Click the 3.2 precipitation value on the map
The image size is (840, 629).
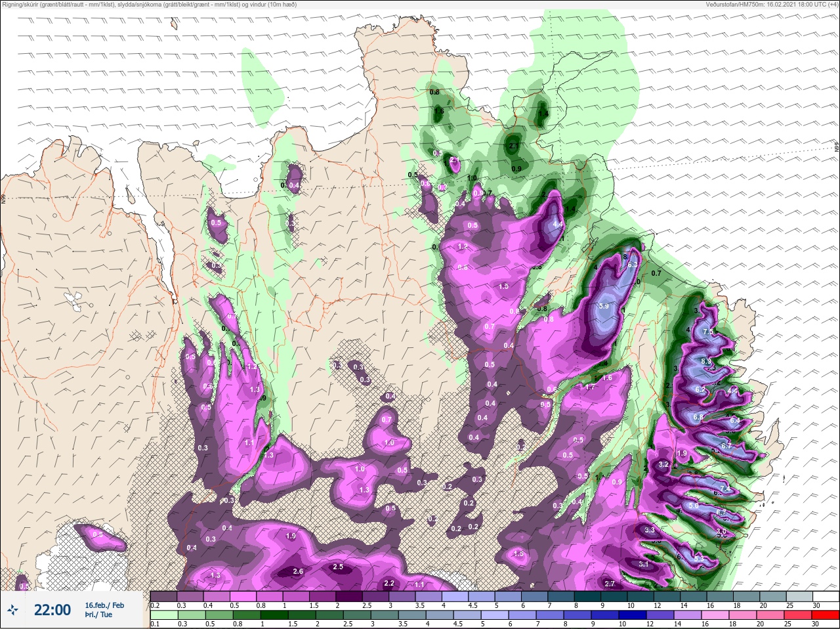point(663,464)
